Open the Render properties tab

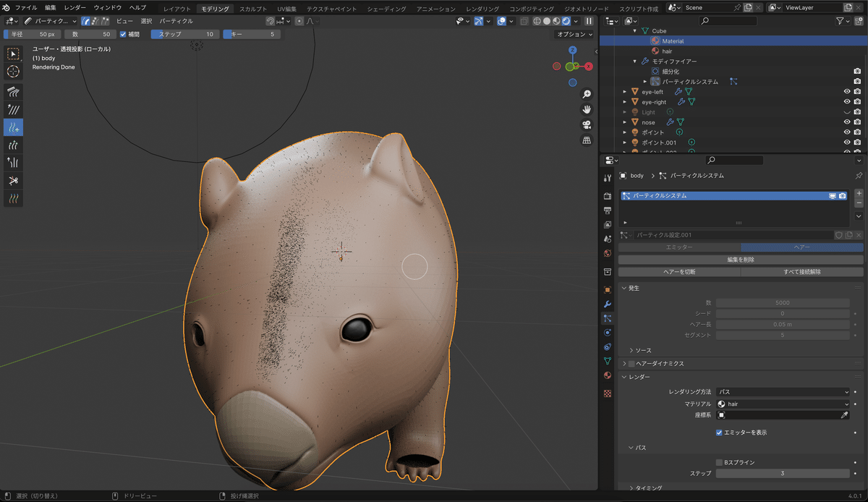coord(608,196)
